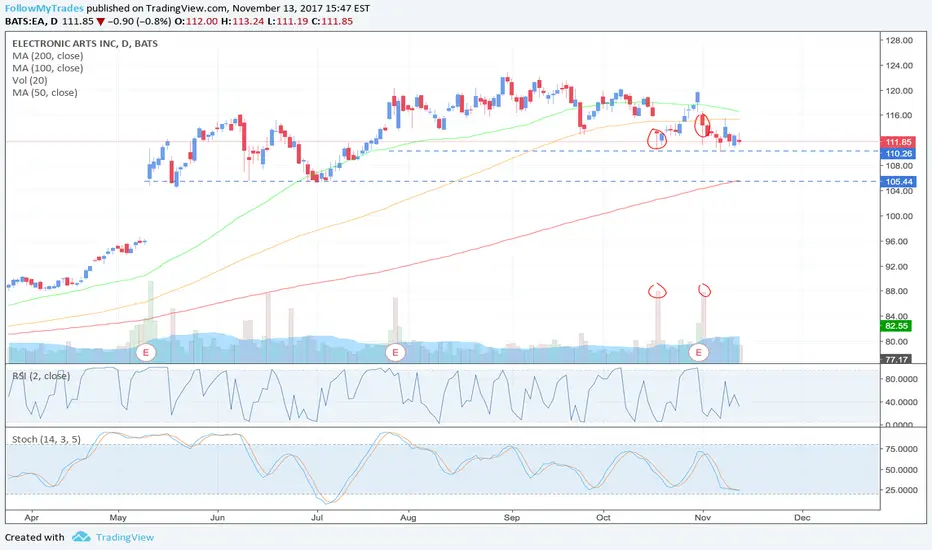
Task: Click the 100.00 price axis label
Action: (x=899, y=216)
